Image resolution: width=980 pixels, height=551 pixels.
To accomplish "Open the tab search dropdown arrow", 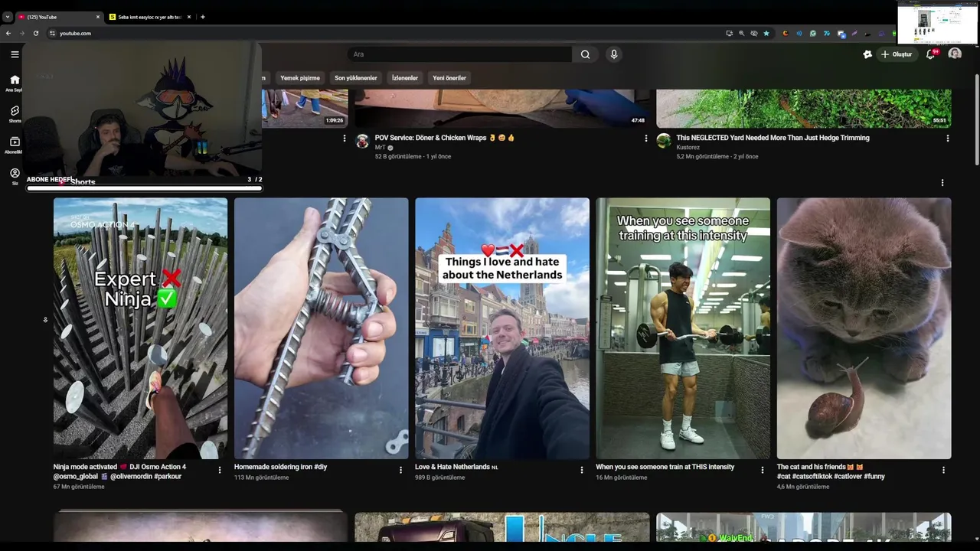I will click(7, 17).
